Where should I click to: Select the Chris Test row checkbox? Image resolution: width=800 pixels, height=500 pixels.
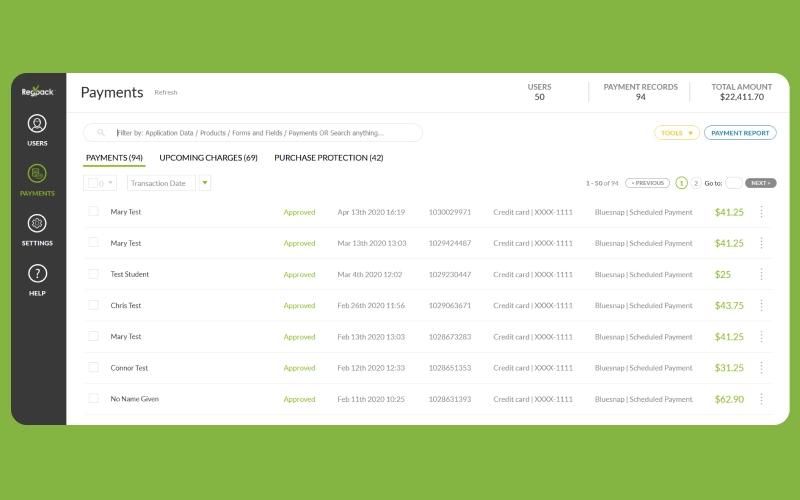tap(93, 305)
